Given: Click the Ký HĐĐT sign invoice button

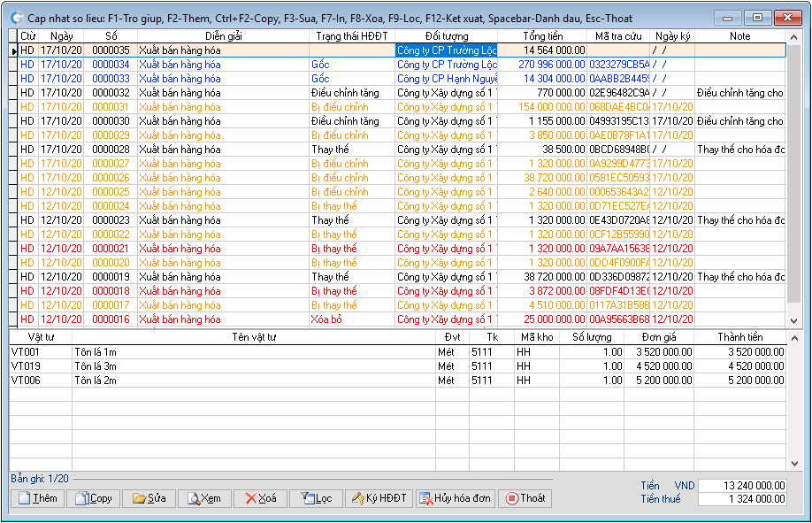Looking at the screenshot, I should [379, 498].
